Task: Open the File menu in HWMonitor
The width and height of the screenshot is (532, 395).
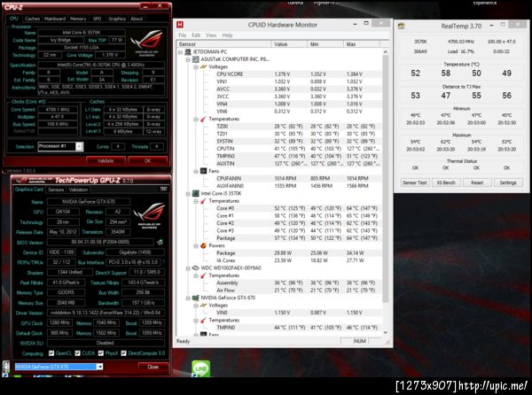Action: [182, 35]
